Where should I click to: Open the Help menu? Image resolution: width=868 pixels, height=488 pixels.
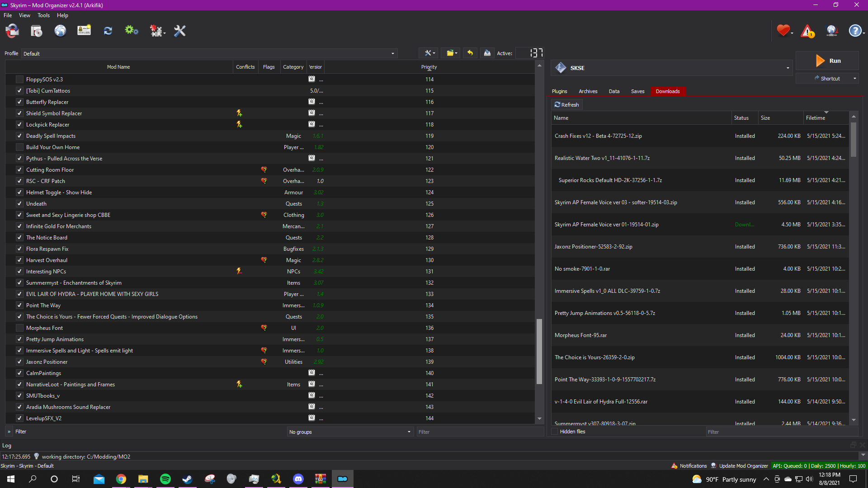[62, 15]
